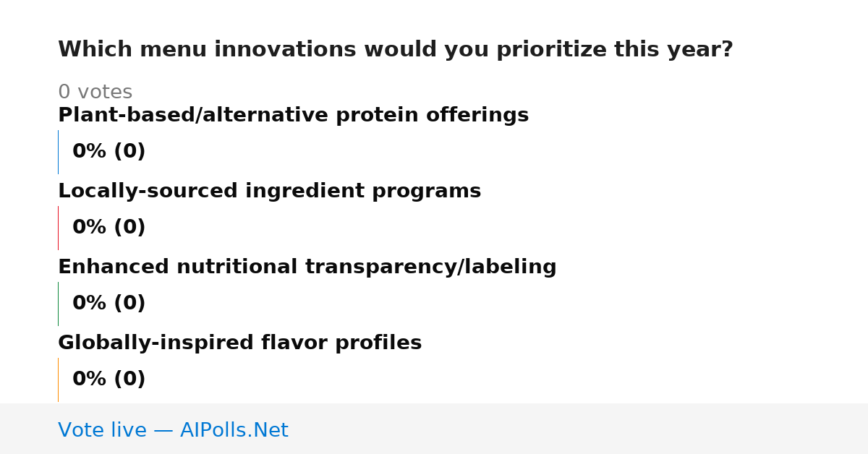
Task: Click the red bar for Locally-sourced programs
Action: [58, 228]
